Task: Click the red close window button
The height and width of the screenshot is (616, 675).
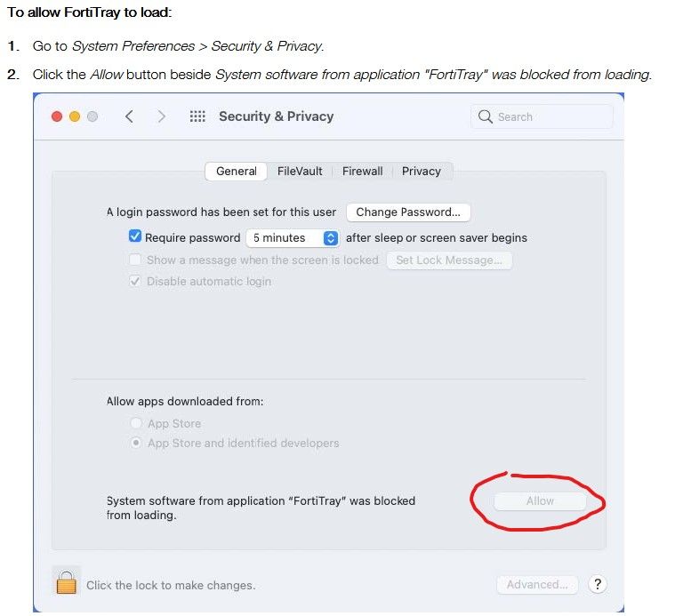Action: 57,116
